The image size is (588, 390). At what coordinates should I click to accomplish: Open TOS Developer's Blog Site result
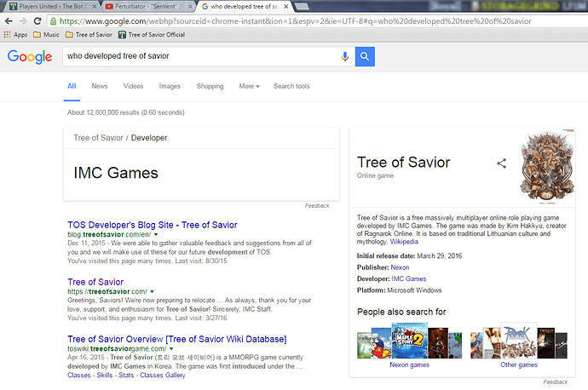[x=152, y=225]
